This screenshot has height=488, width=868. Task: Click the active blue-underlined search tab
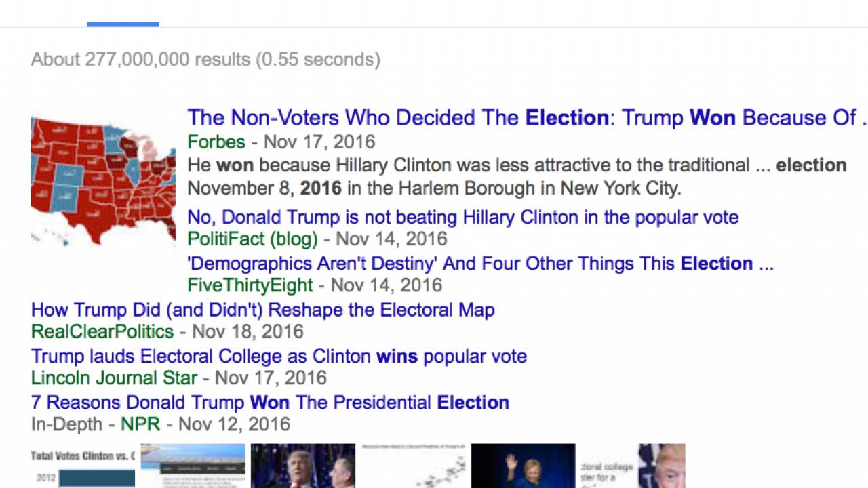[123, 15]
